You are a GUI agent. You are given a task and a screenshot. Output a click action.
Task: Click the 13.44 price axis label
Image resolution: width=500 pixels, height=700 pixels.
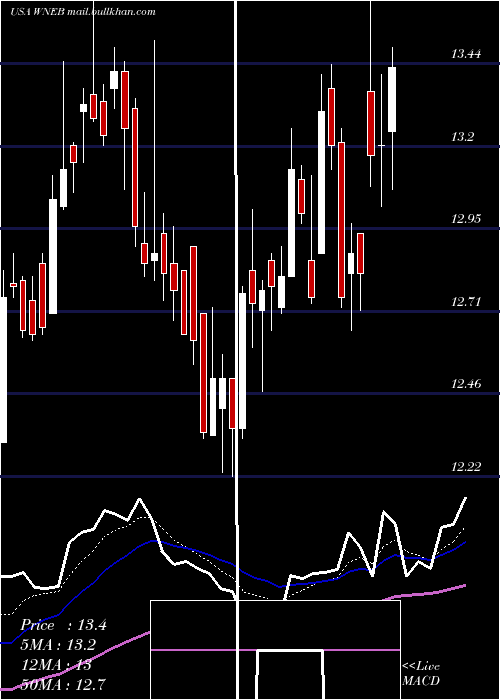(x=466, y=54)
